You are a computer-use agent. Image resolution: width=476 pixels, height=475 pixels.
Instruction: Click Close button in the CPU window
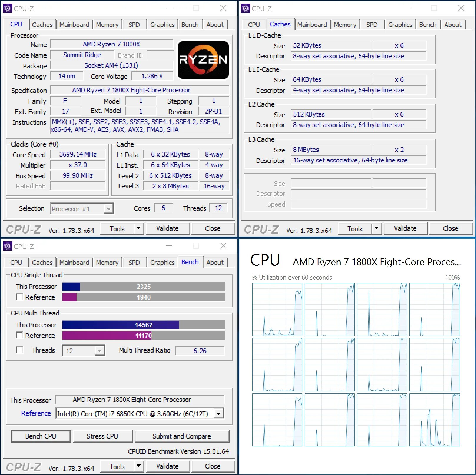[x=213, y=228]
